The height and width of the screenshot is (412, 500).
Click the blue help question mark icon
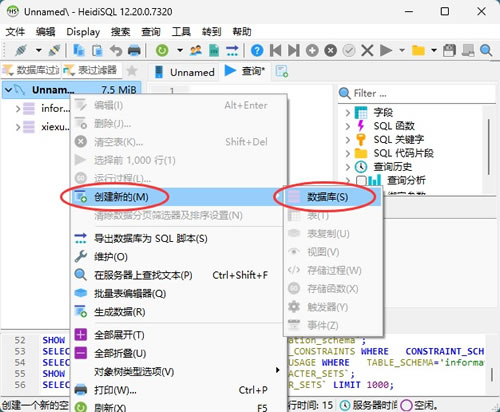tap(257, 51)
